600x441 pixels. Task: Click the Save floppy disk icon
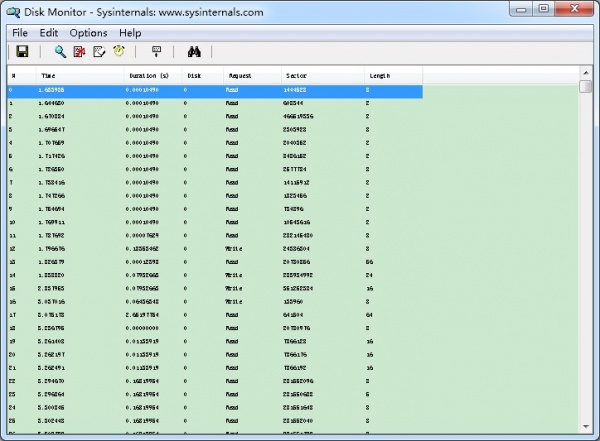[x=21, y=51]
